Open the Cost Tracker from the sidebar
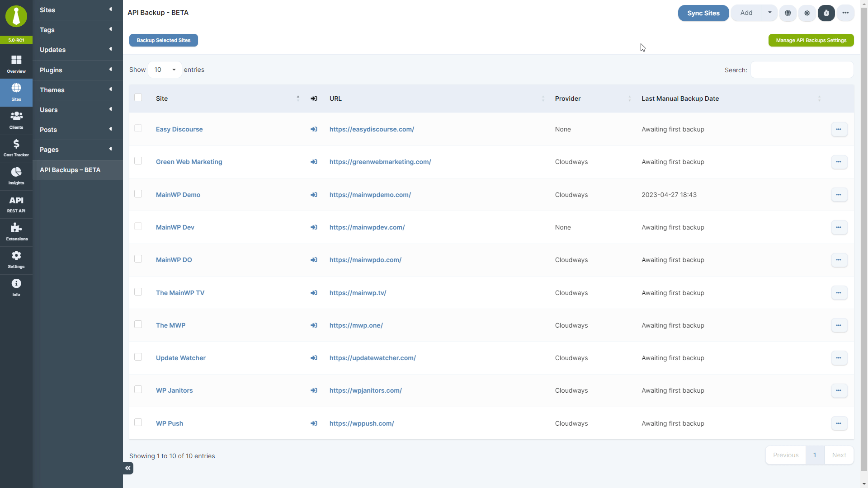This screenshot has height=488, width=868. pyautogui.click(x=16, y=148)
